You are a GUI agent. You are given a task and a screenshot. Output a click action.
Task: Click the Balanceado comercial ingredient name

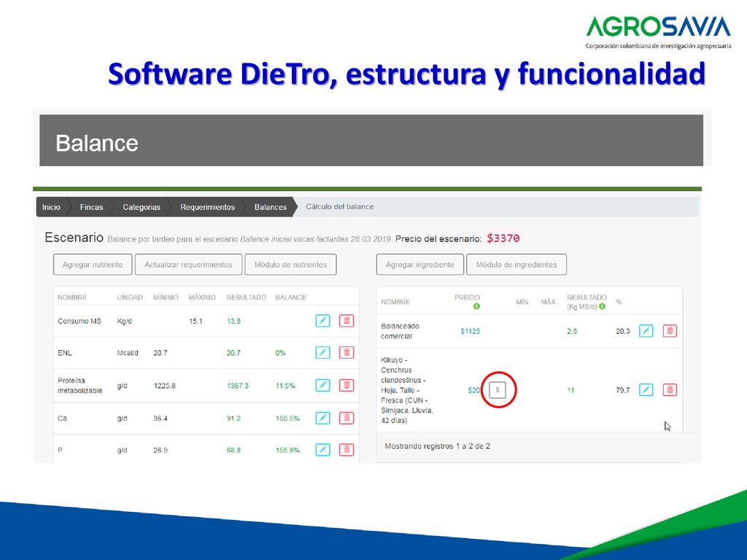point(400,331)
